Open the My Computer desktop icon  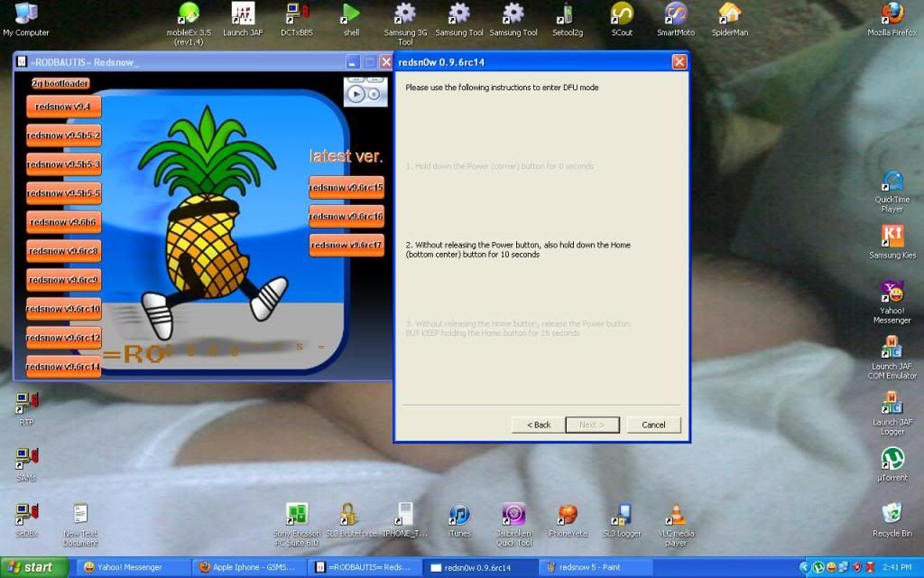[25, 20]
